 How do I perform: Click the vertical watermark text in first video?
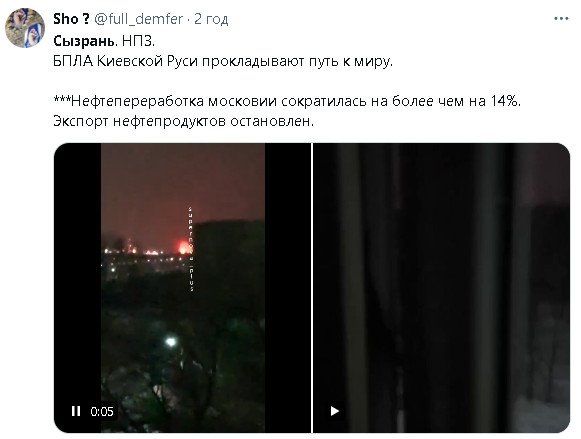click(191, 249)
